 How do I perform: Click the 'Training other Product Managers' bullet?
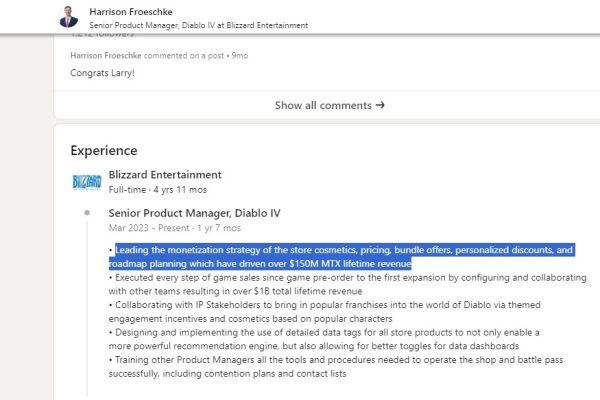(336, 367)
